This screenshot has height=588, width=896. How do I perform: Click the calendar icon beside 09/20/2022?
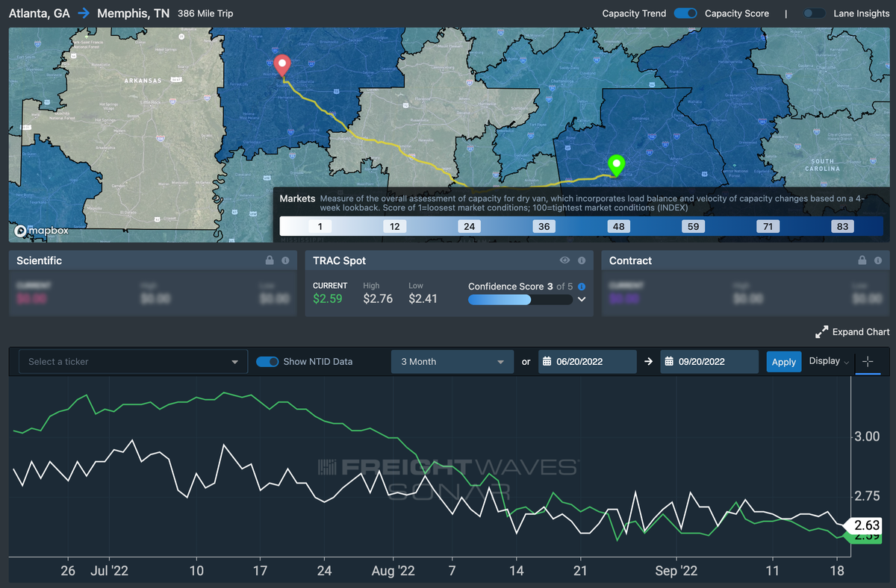669,362
